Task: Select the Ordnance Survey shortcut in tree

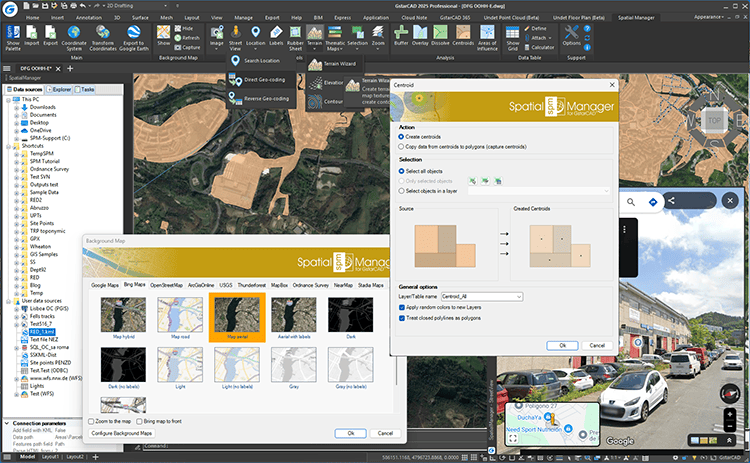Action: click(47, 168)
